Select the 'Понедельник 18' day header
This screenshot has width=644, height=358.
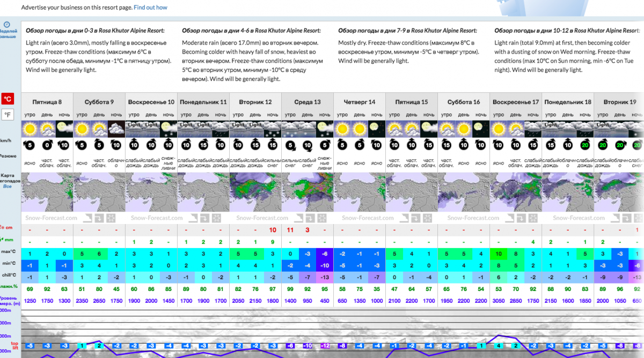click(x=567, y=102)
